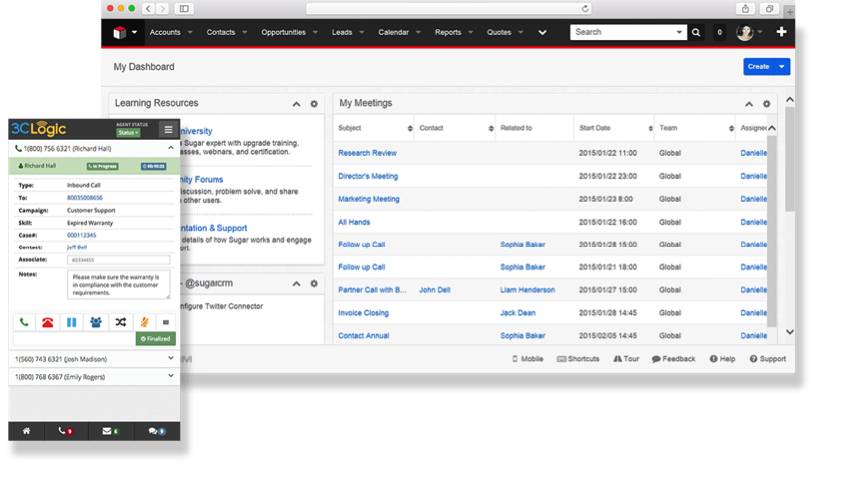Open My Meetings gear settings
Viewport: 868px width, 494px height.
766,104
